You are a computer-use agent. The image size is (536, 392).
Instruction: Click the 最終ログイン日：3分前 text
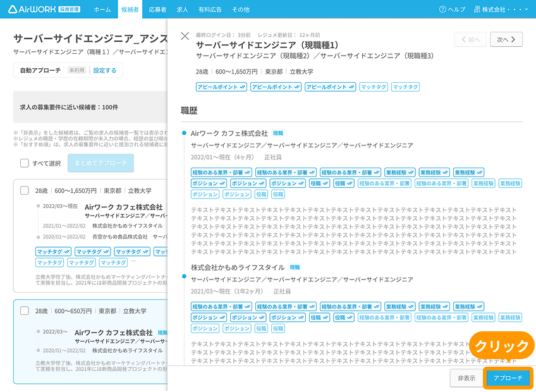click(x=223, y=35)
